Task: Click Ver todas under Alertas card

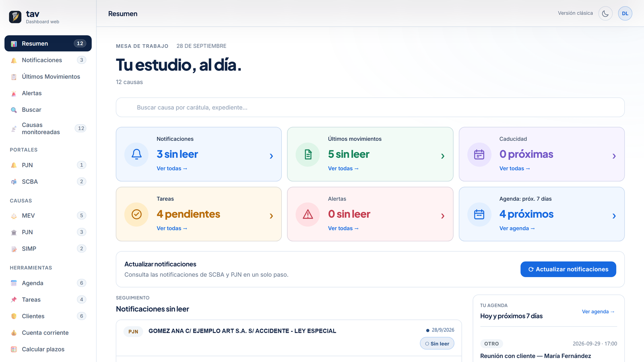Action: pos(343,228)
